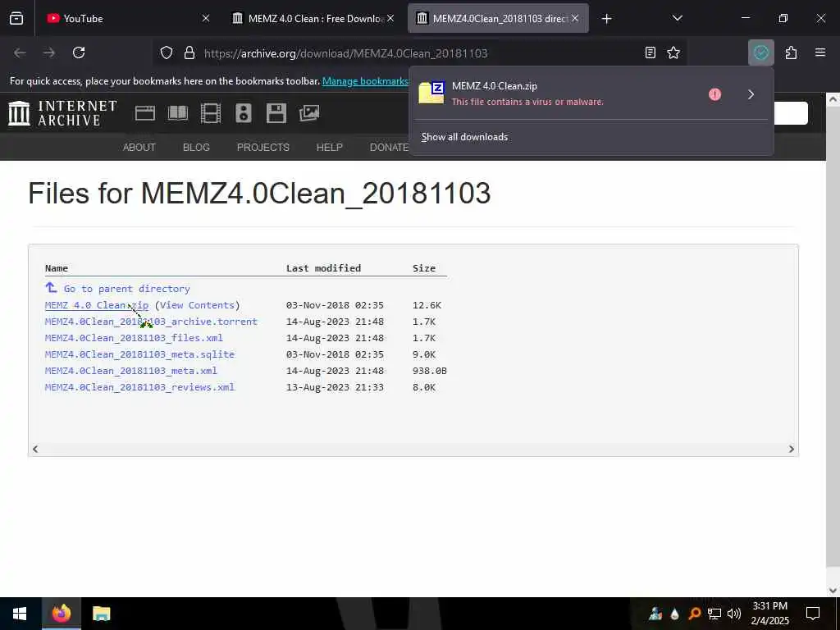Bookmark this page with the star
Image resolution: width=840 pixels, height=630 pixels.
pos(673,52)
